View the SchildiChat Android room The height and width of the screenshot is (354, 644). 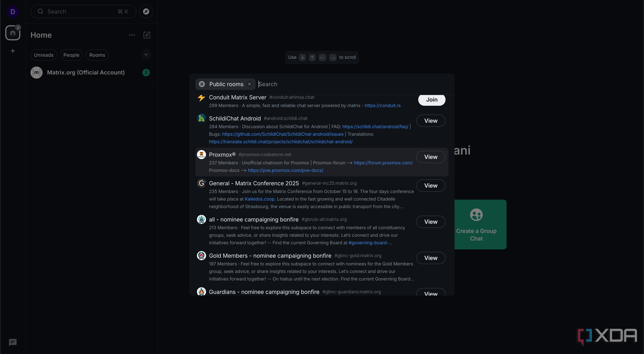[x=430, y=121]
